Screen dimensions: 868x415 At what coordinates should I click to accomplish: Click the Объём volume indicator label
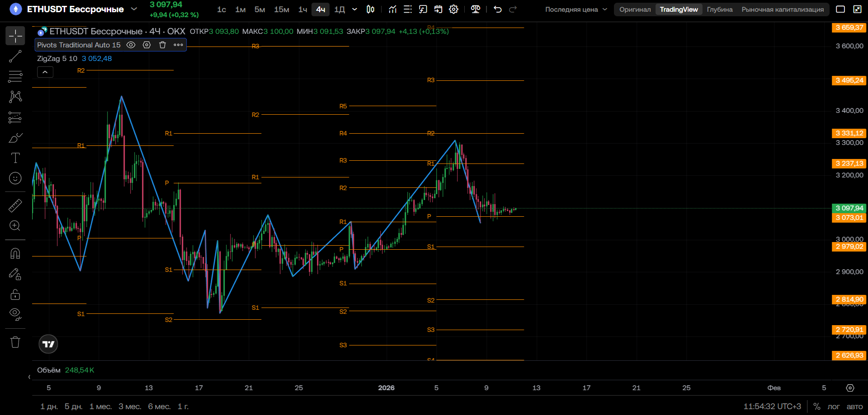(x=49, y=370)
